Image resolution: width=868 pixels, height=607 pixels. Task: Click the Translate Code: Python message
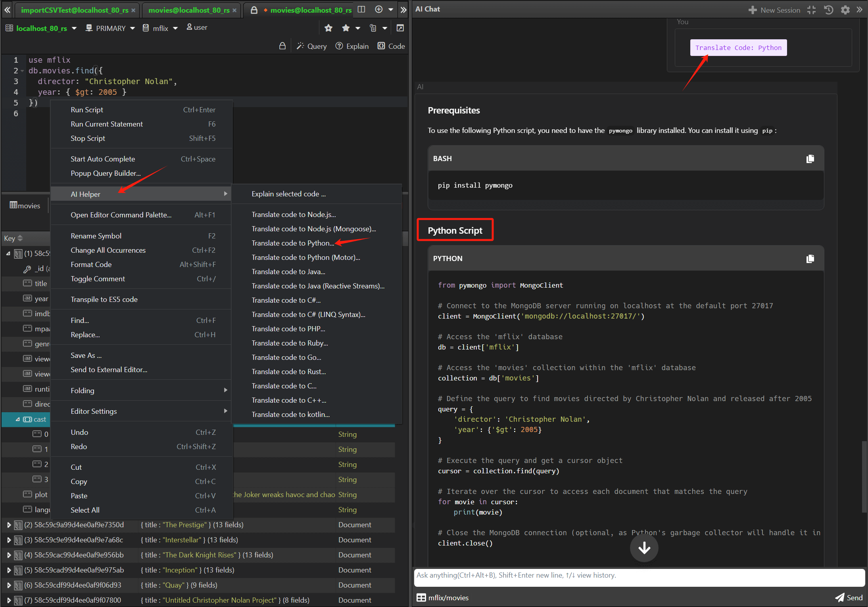coord(738,48)
